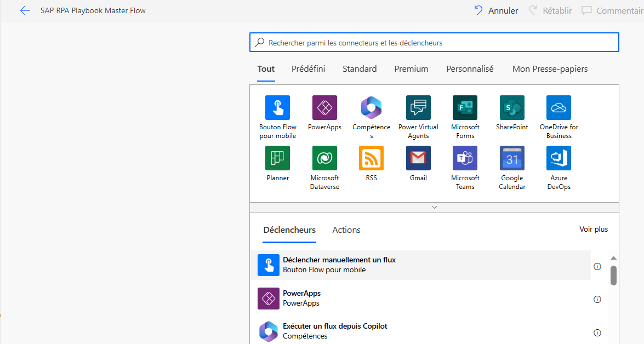Select the Déclencheurs tab
644x344 pixels.
pyautogui.click(x=289, y=230)
